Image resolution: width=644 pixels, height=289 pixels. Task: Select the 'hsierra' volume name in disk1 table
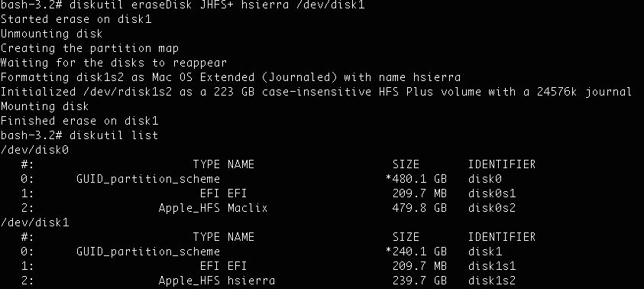coord(251,281)
